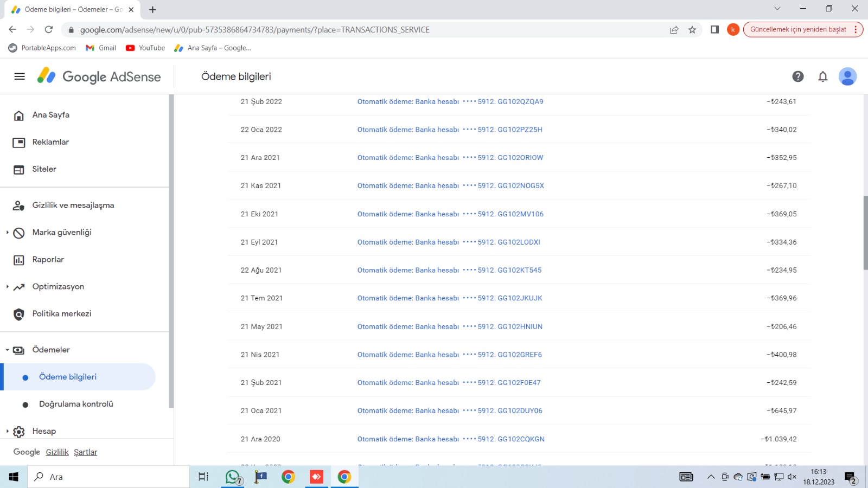This screenshot has height=488, width=868.
Task: Select Ödeme bilgileri in the sidebar
Action: 79,377
